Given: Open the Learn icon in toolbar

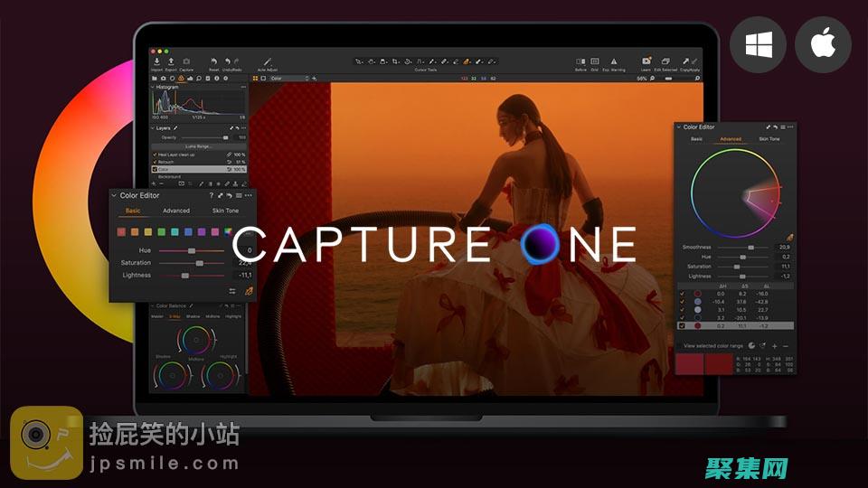Looking at the screenshot, I should (x=646, y=61).
